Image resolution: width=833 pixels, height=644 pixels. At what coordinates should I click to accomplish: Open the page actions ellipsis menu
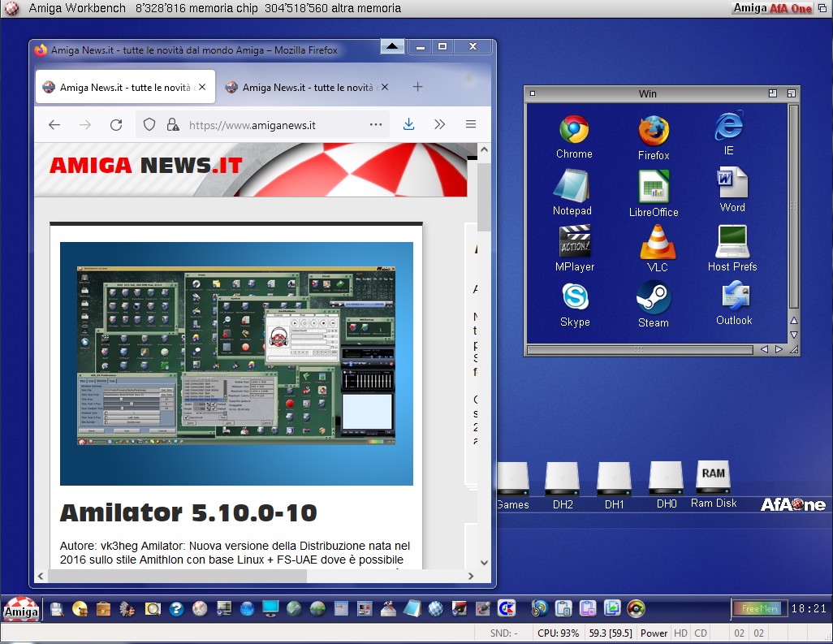pos(376,124)
